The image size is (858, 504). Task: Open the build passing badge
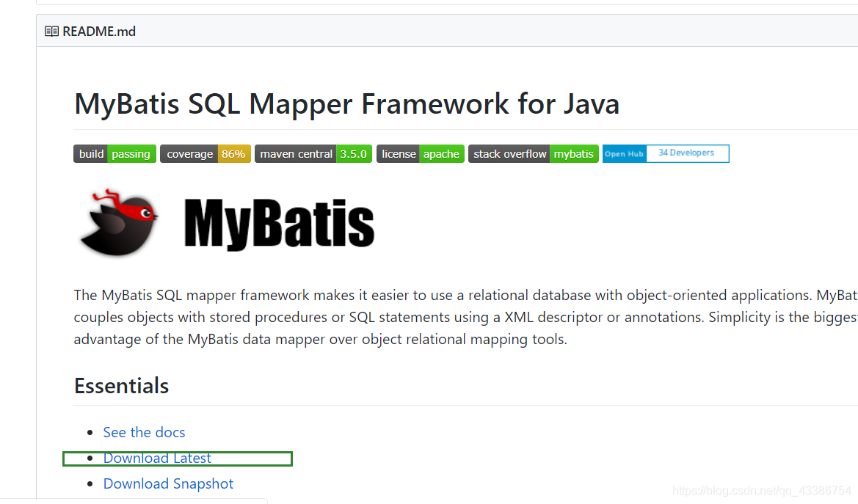pos(115,154)
